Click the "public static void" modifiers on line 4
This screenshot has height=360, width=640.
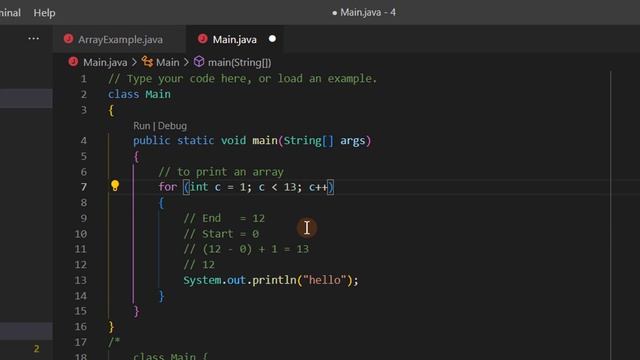point(189,141)
